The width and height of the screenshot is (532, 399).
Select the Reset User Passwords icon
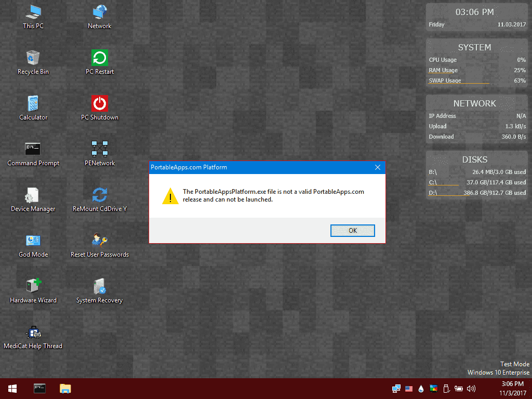(99, 246)
